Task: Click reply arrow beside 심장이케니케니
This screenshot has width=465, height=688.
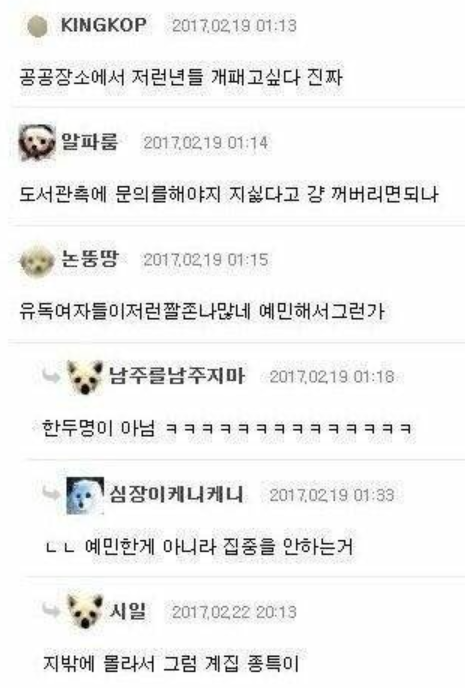Action: [51, 493]
